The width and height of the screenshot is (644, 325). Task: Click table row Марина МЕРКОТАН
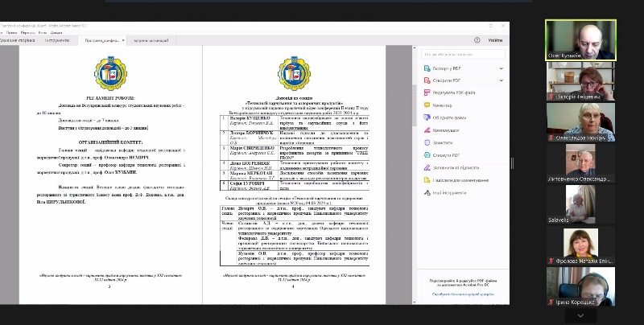295,175
